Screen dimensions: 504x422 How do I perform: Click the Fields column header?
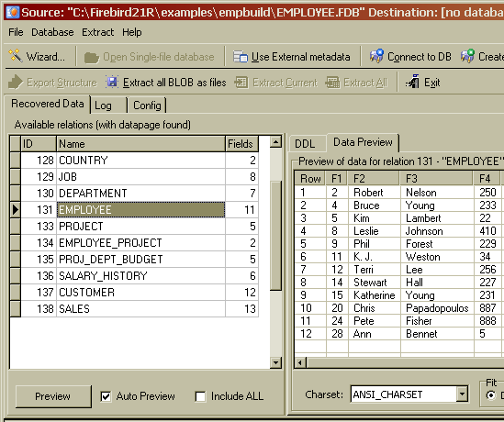click(241, 143)
